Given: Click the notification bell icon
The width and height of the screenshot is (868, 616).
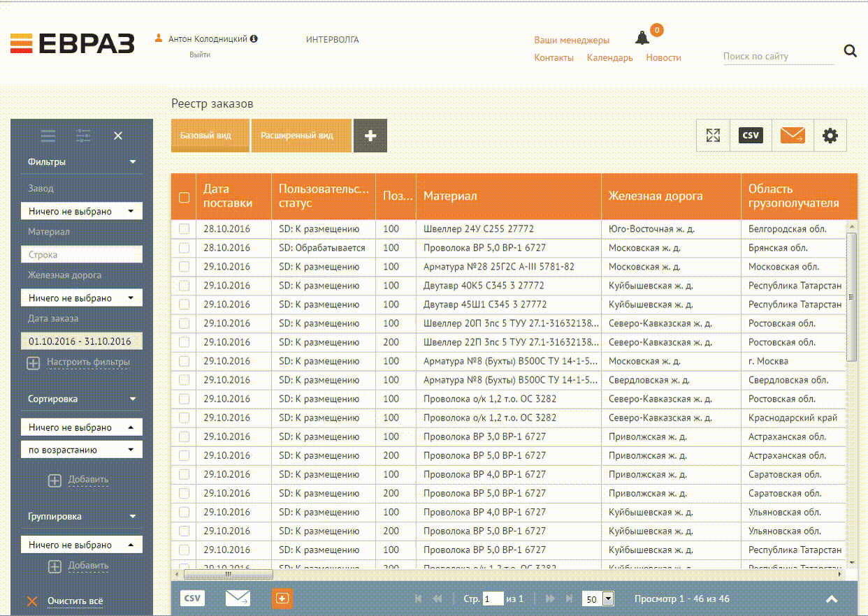Looking at the screenshot, I should 642,38.
